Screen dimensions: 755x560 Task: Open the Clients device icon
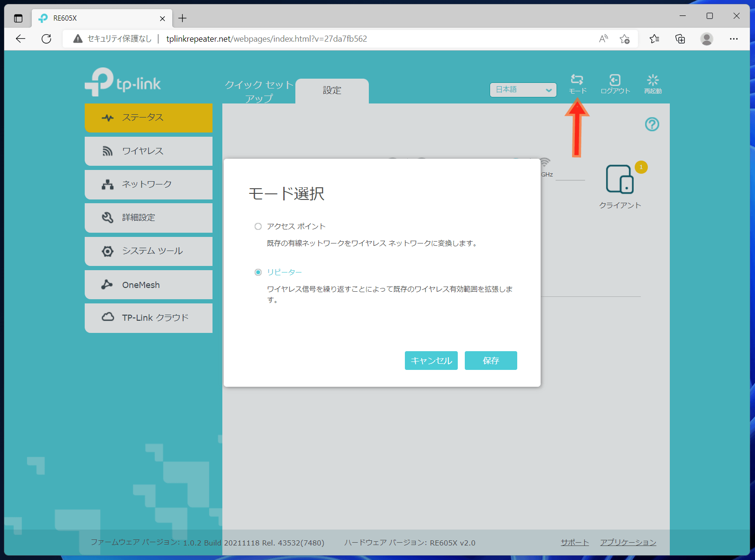[620, 179]
